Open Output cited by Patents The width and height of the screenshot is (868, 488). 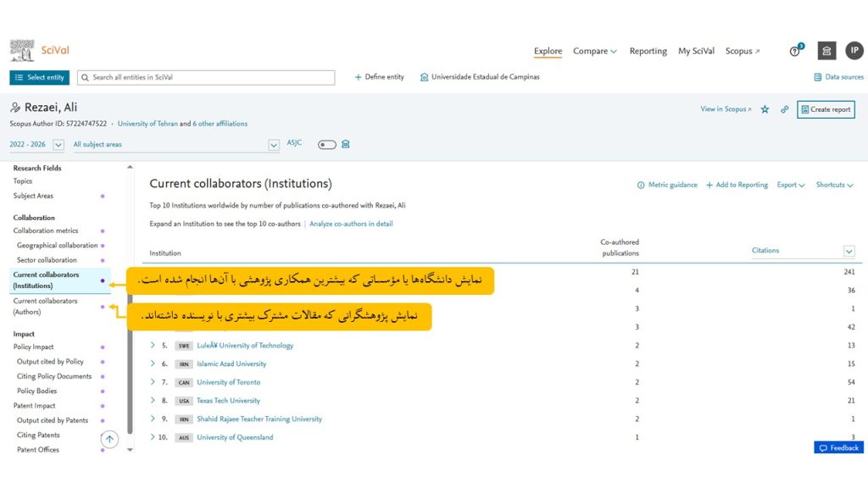coord(52,420)
